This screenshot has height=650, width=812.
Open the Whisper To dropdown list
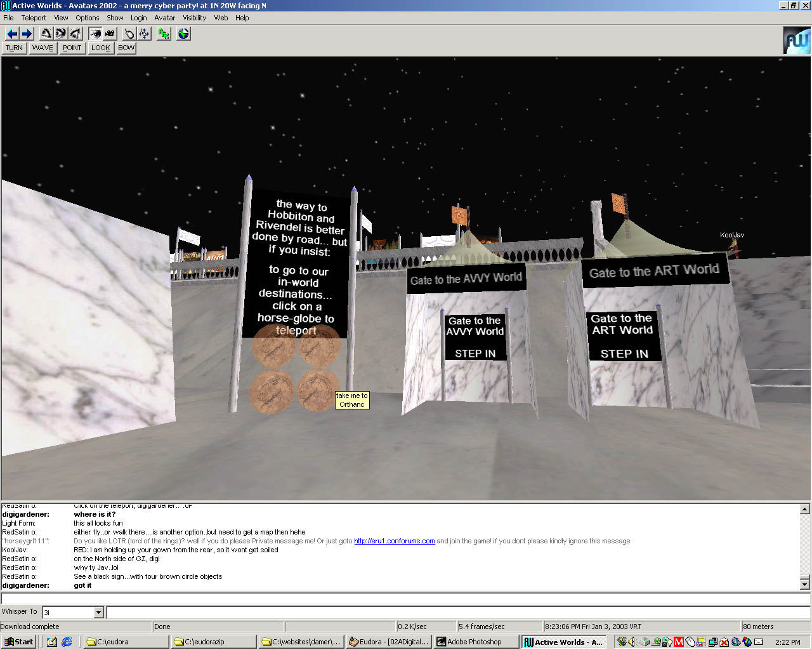pyautogui.click(x=98, y=613)
